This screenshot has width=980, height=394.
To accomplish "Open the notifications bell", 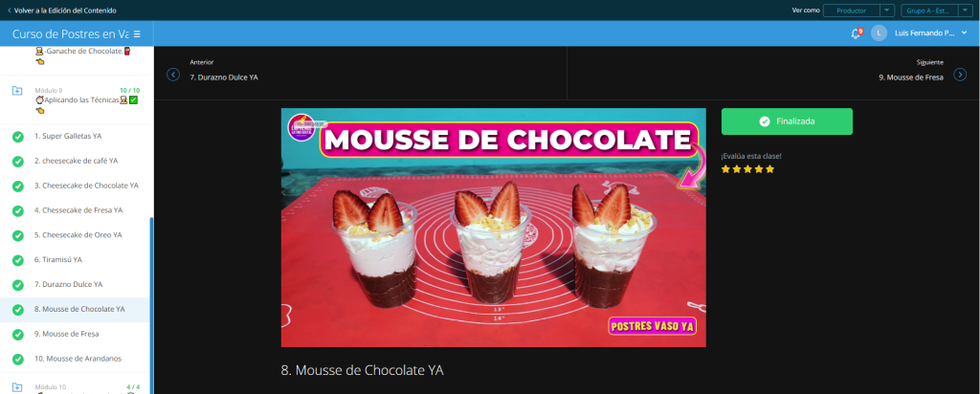I will [x=856, y=33].
